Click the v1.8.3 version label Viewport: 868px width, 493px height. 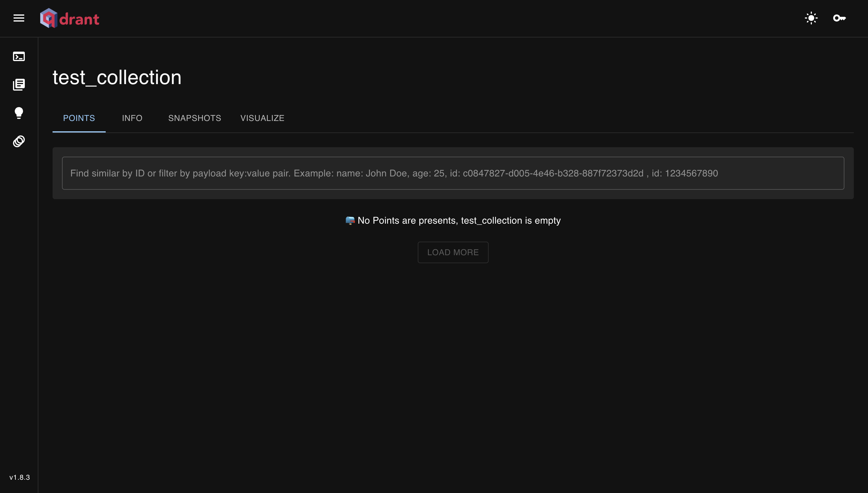tap(20, 477)
